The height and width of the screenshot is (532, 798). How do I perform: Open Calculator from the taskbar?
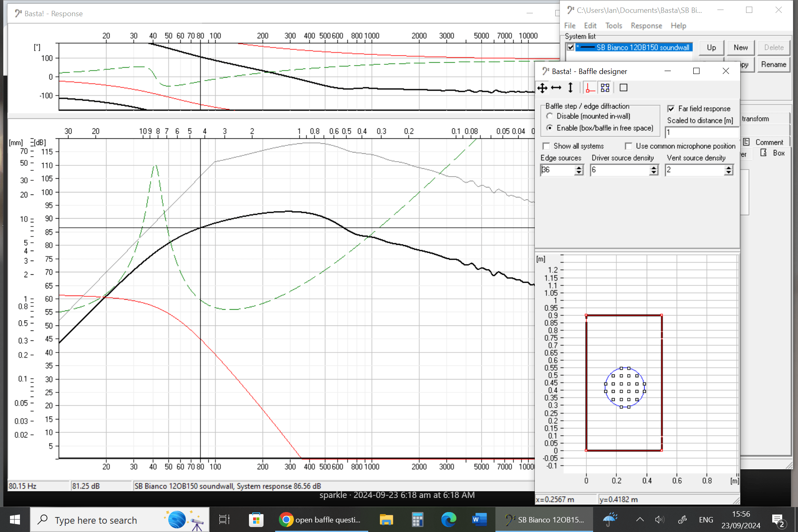click(x=417, y=520)
